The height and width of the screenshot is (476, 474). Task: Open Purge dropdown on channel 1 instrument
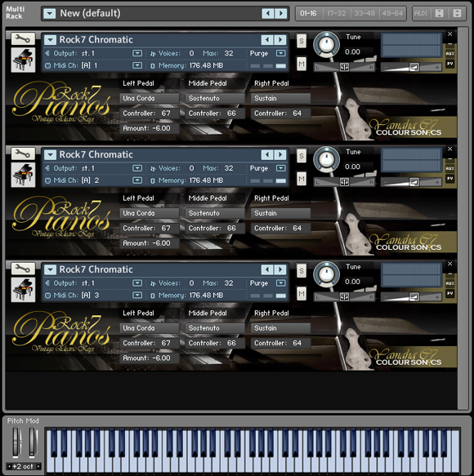(x=281, y=53)
